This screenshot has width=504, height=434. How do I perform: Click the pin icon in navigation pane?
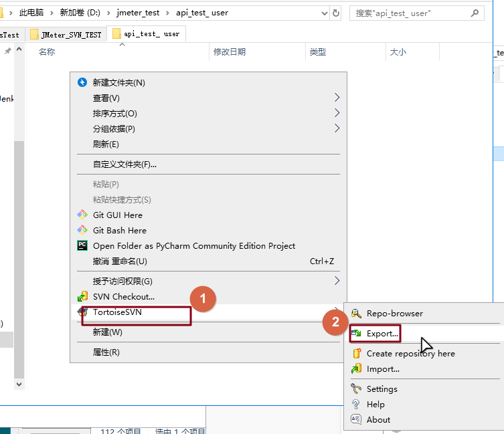pos(8,51)
